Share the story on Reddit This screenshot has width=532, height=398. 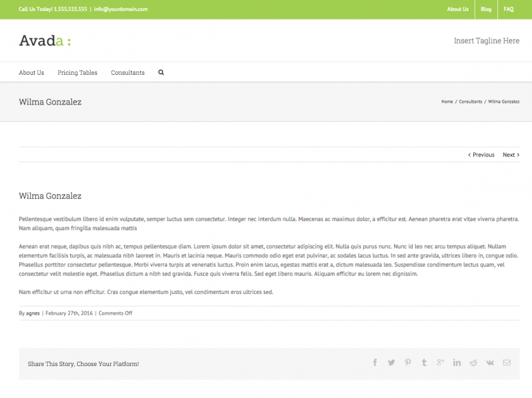tap(473, 363)
